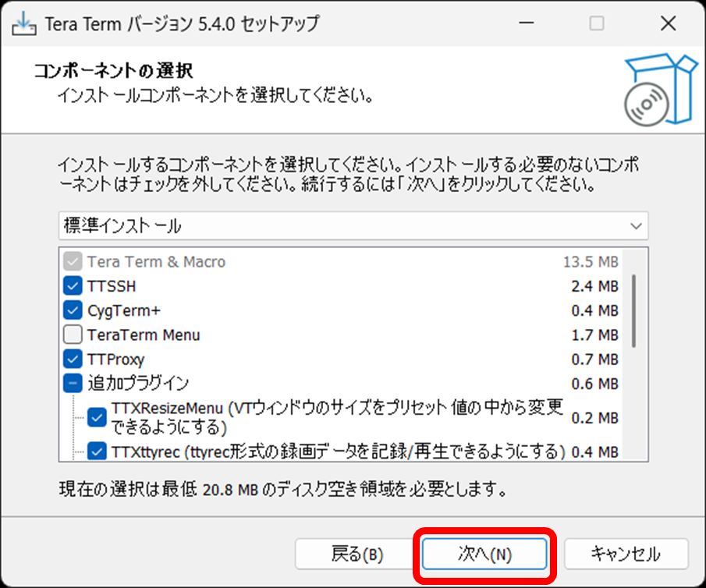Click the component list scrollbar thumb

634,310
